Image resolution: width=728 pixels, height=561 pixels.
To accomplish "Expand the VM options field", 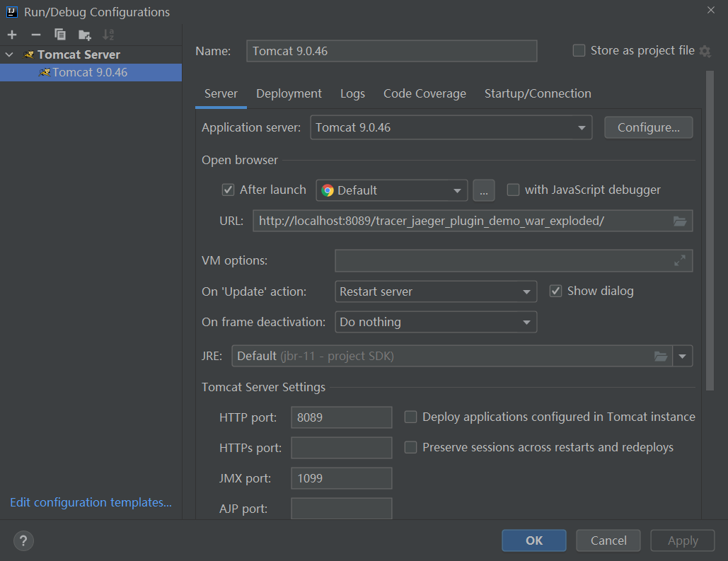I will click(x=680, y=260).
